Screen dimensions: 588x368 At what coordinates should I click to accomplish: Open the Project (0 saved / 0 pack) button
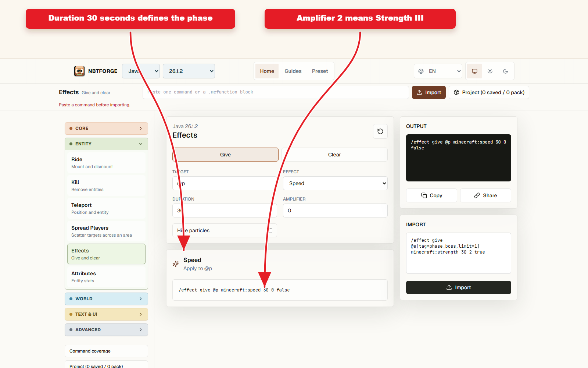489,92
